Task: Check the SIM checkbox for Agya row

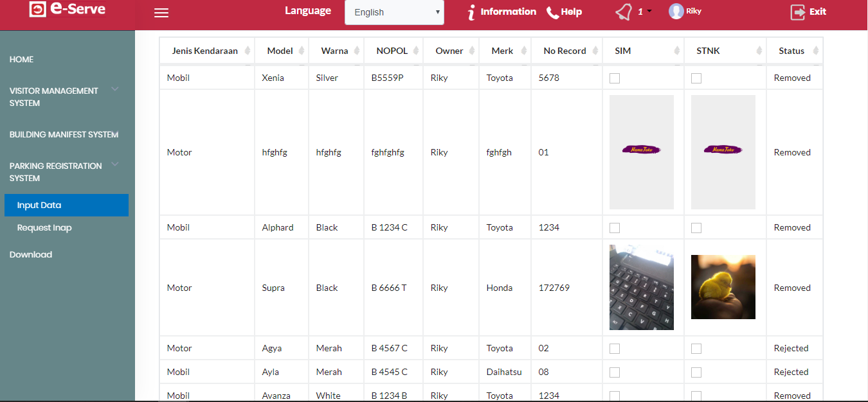Action: [x=615, y=349]
